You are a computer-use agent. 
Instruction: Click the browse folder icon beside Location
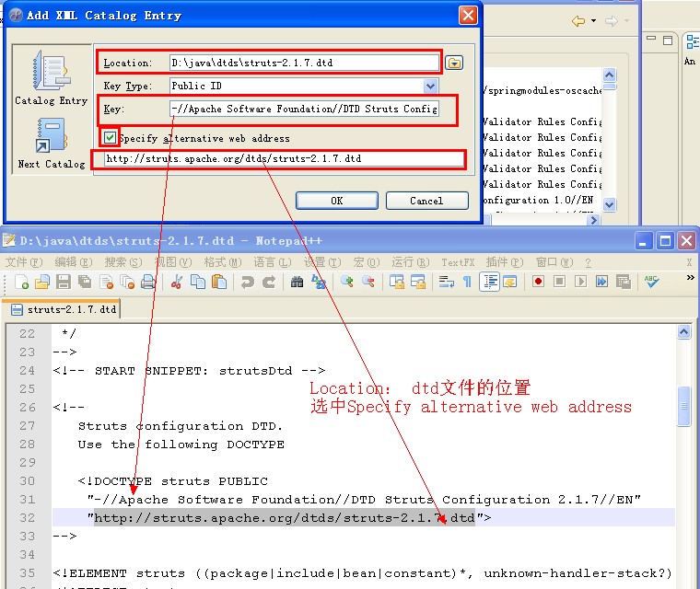[x=454, y=63]
